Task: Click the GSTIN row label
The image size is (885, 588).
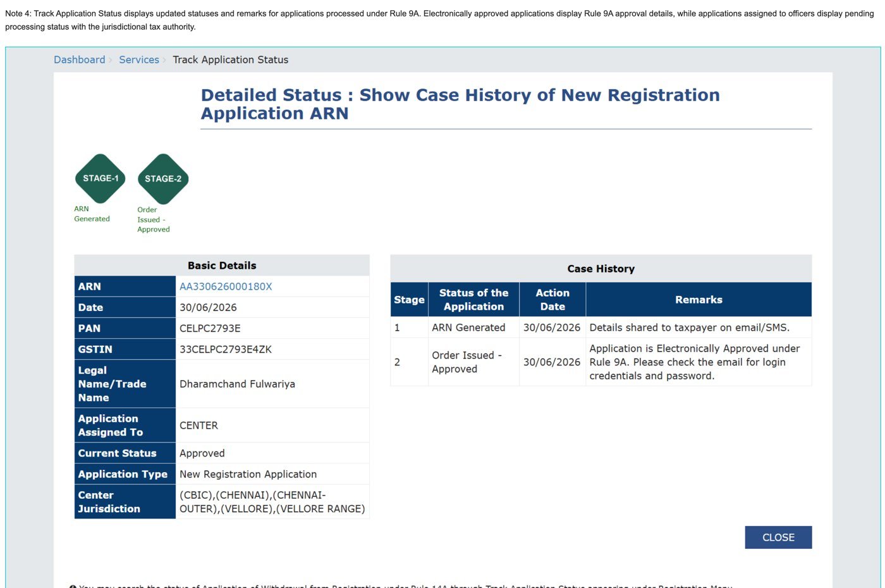Action: click(x=125, y=349)
